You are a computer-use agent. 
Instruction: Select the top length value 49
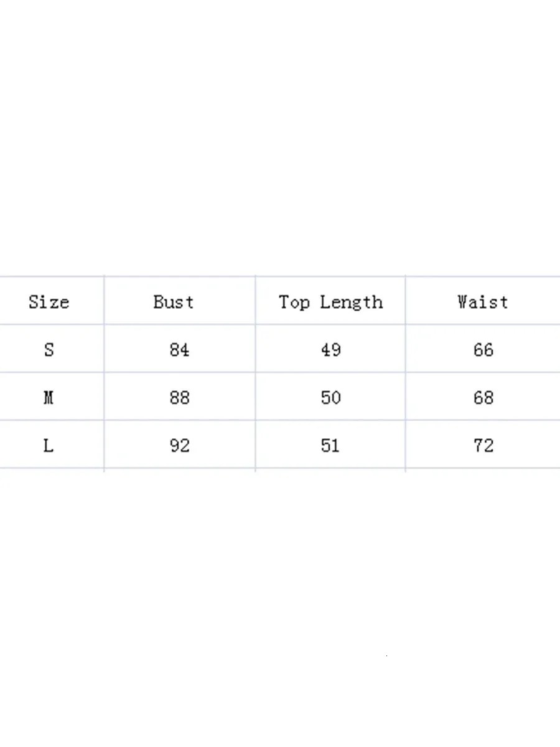330,350
